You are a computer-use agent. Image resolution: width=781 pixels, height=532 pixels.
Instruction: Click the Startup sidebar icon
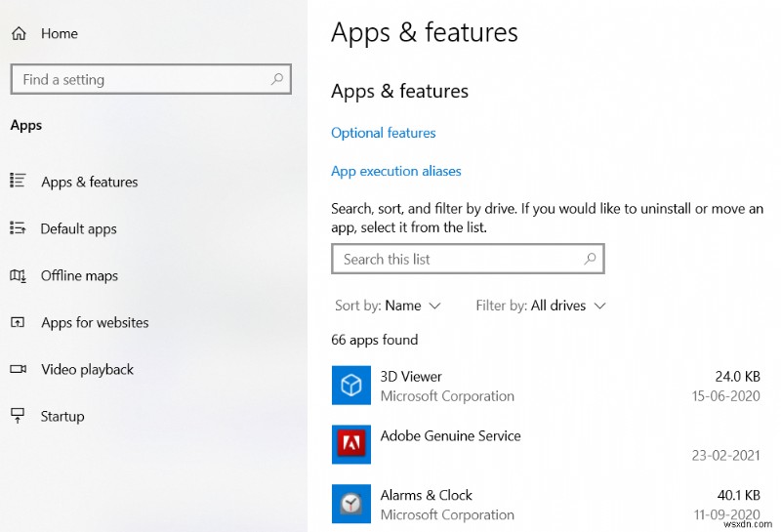(18, 416)
